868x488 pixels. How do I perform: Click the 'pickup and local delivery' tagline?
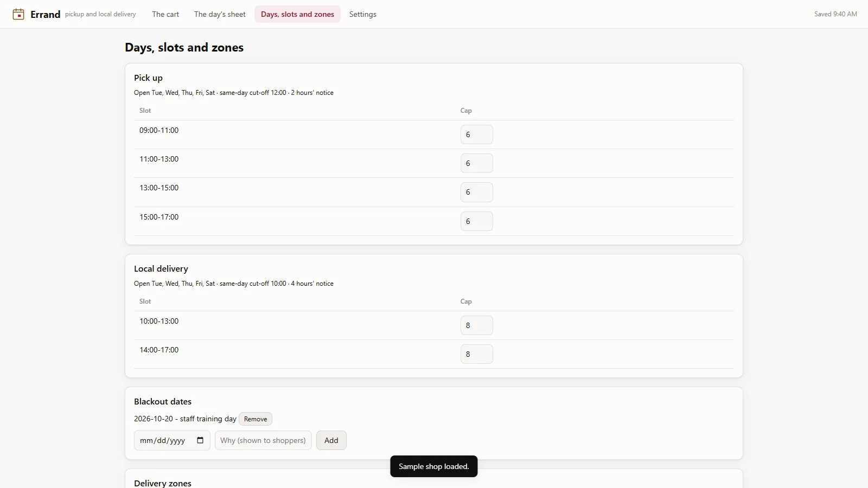pyautogui.click(x=100, y=14)
